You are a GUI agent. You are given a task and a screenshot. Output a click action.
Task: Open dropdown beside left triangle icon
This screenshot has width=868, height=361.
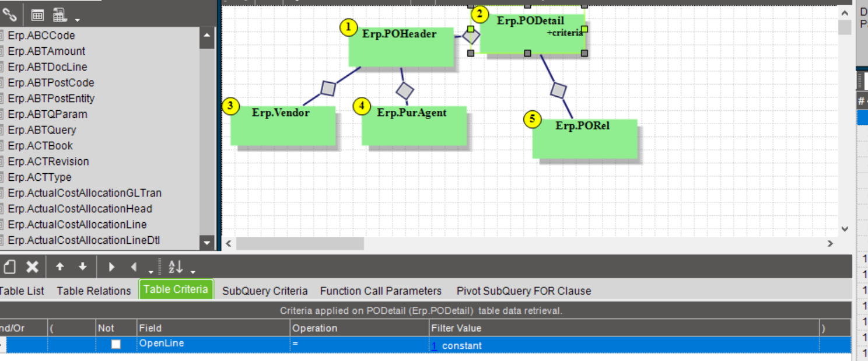click(151, 272)
